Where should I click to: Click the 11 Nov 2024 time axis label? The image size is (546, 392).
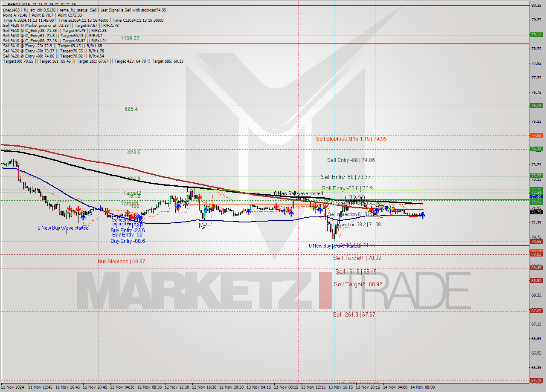click(12, 387)
